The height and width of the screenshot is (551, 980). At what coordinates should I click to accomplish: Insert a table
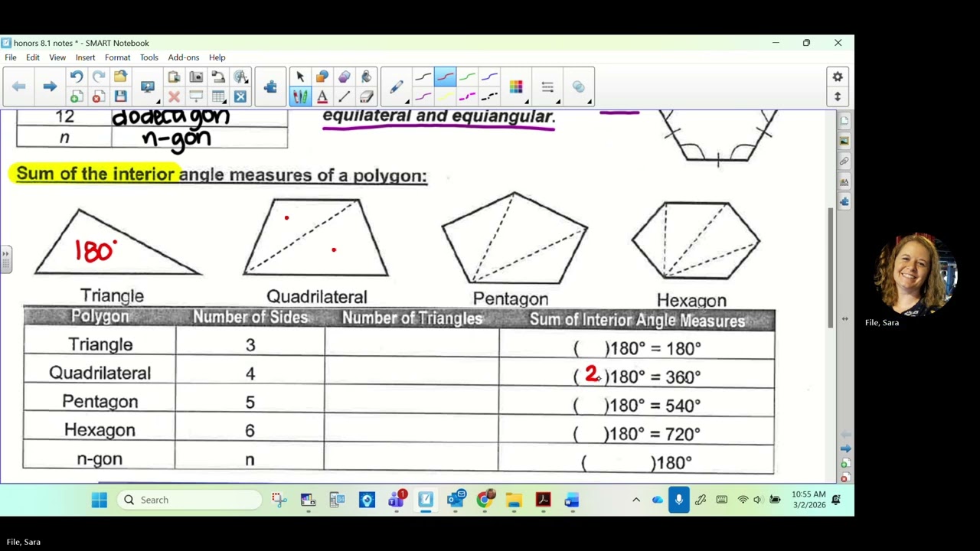coord(218,96)
